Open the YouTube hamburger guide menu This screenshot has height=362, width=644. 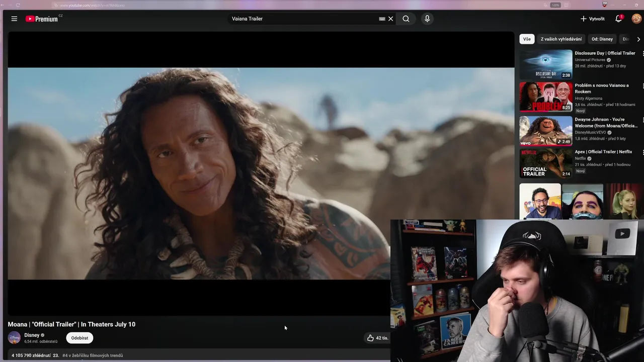point(14,19)
